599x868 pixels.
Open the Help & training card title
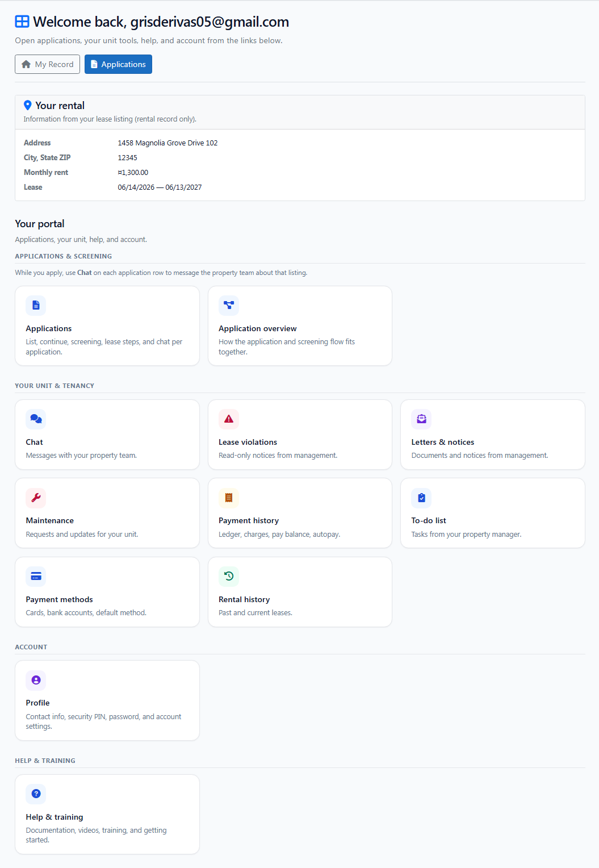pyautogui.click(x=55, y=817)
